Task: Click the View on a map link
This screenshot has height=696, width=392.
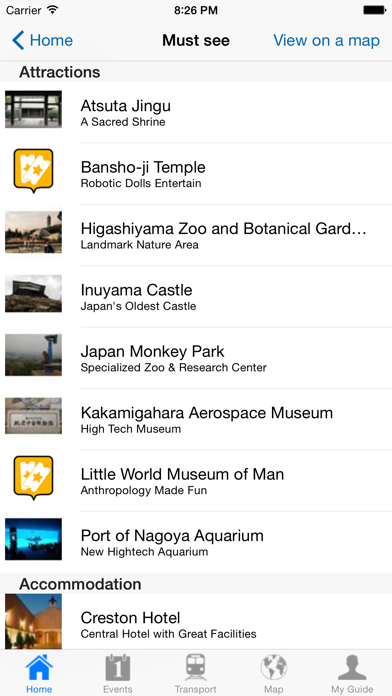Action: [x=326, y=40]
